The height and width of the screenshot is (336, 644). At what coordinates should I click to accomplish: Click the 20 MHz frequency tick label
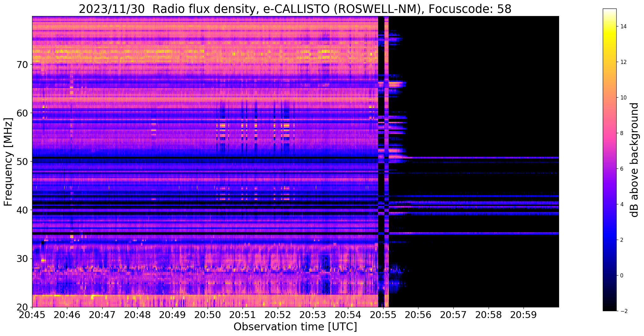point(22,307)
